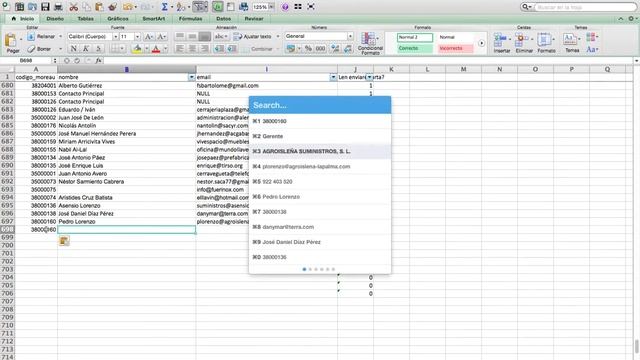Click the align text right icon
The image size is (640, 360).
point(205,49)
